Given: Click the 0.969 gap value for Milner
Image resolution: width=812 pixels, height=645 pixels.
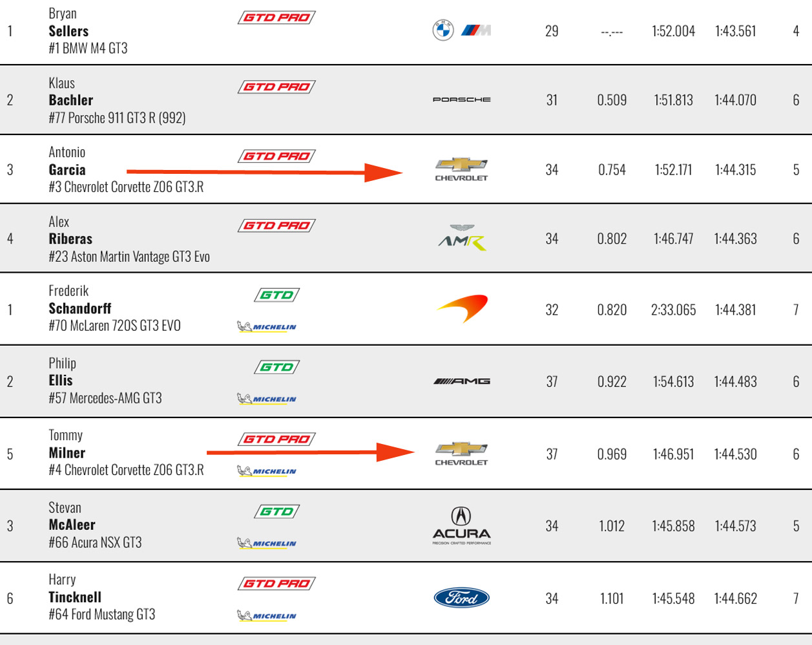Looking at the screenshot, I should coord(612,454).
